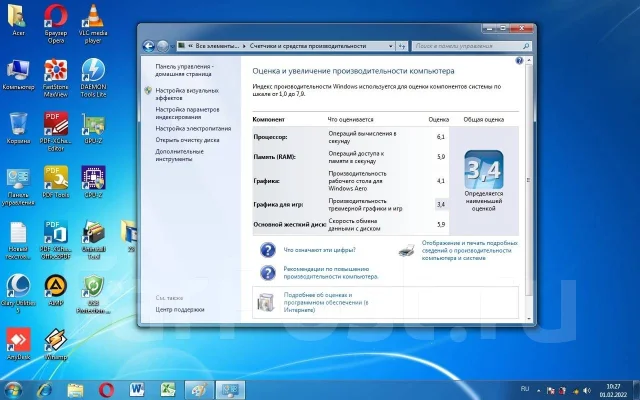The width and height of the screenshot is (640, 400).
Task: Click the vertical scrollbar of performance window
Action: click(529, 180)
